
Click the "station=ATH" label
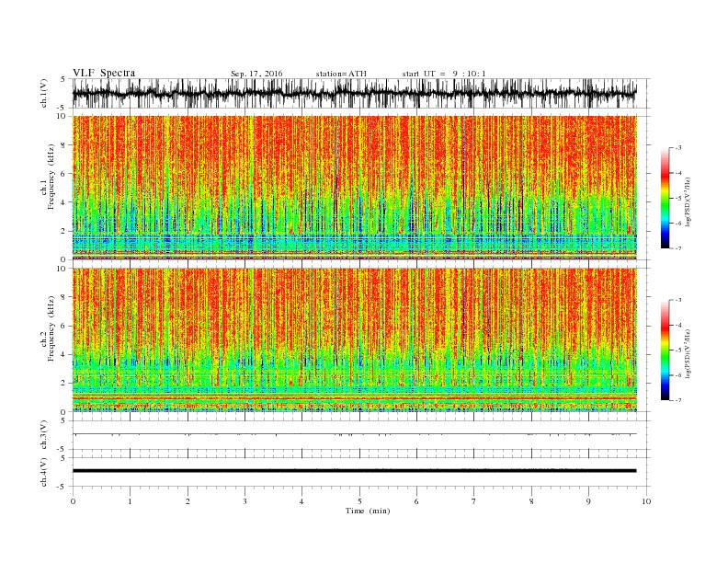point(341,74)
